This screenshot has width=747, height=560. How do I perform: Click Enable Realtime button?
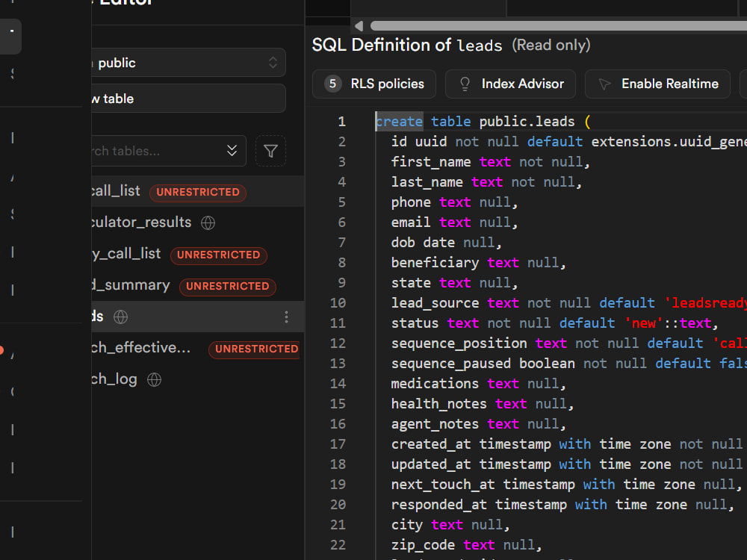pyautogui.click(x=657, y=84)
